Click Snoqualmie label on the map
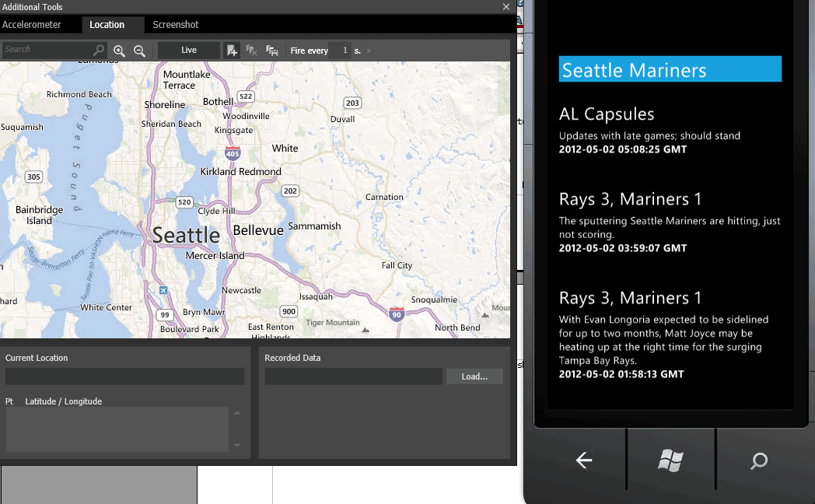This screenshot has width=815, height=504. [x=434, y=299]
